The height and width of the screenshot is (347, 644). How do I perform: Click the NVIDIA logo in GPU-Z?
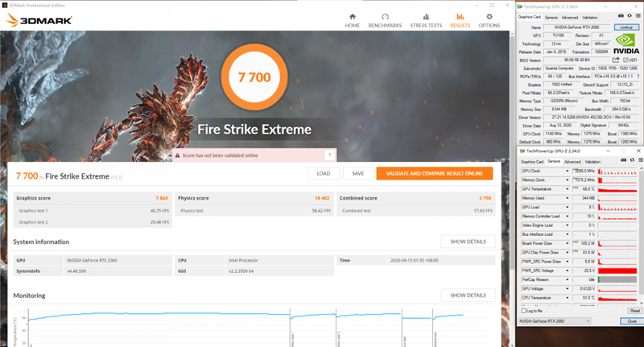626,43
